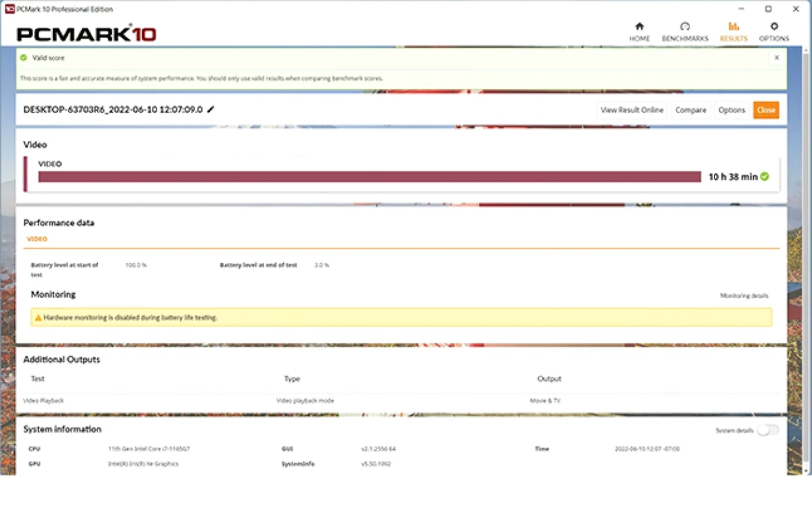This screenshot has height=508, width=812.
Task: Click the Video playback mode type cell
Action: point(305,400)
